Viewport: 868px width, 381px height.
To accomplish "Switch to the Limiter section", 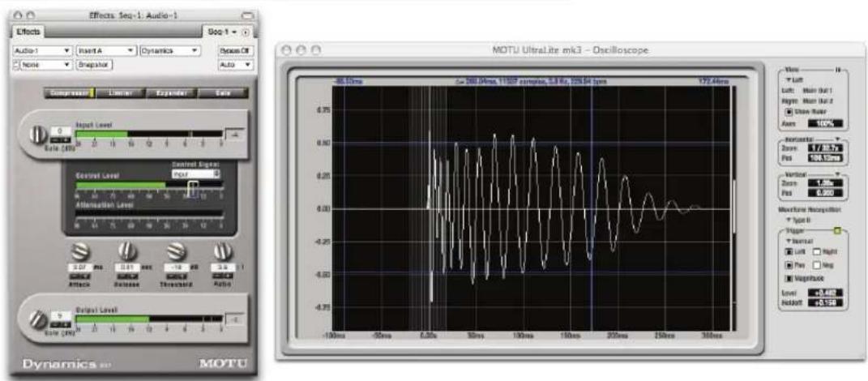I will point(121,93).
